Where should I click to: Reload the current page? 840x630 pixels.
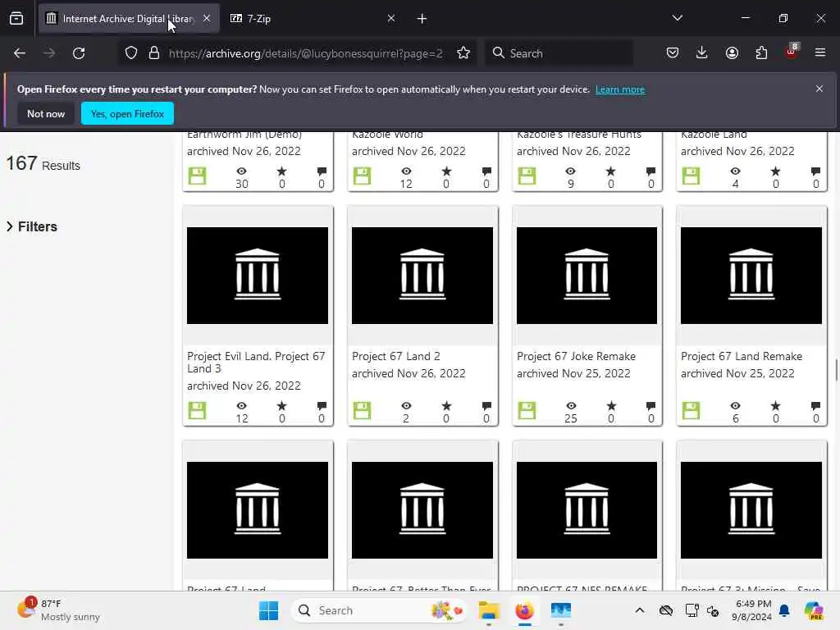pyautogui.click(x=79, y=53)
